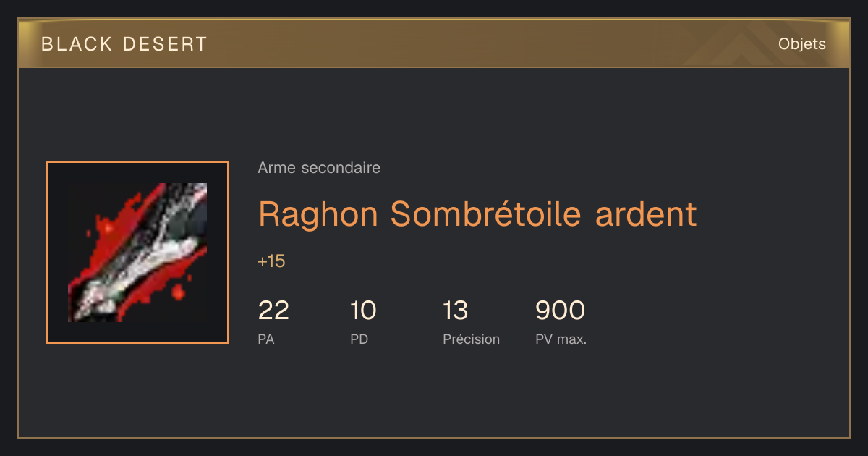
Task: Click the PD value 10
Action: (363, 311)
